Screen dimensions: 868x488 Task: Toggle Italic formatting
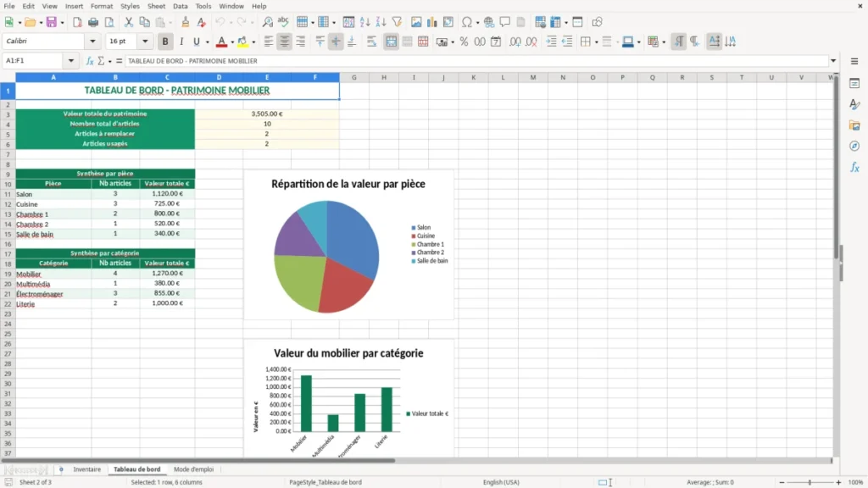(181, 42)
